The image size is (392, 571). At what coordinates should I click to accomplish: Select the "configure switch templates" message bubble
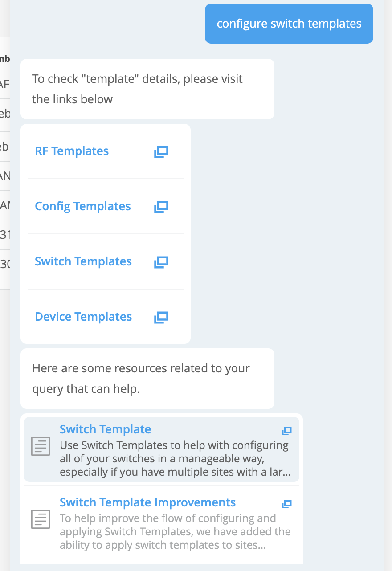click(x=289, y=24)
